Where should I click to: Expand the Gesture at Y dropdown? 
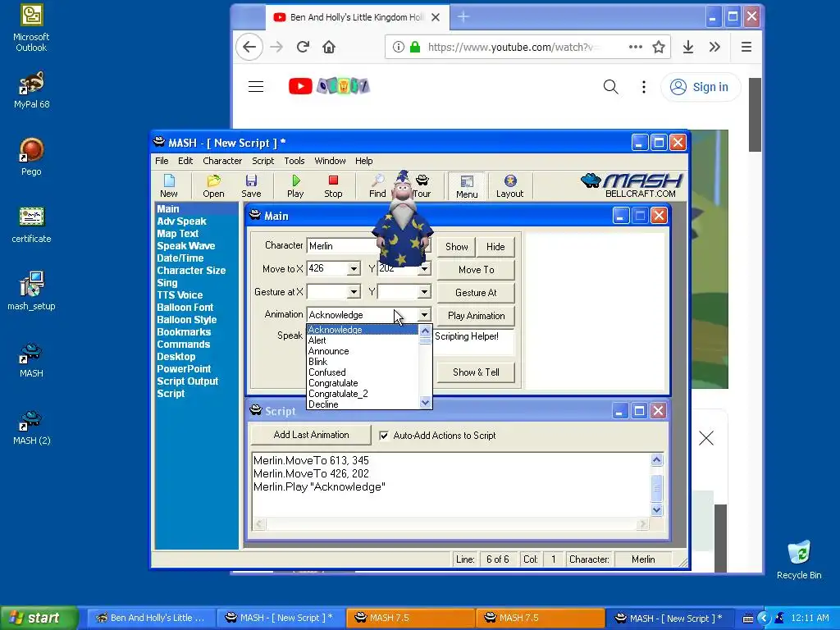(x=424, y=292)
